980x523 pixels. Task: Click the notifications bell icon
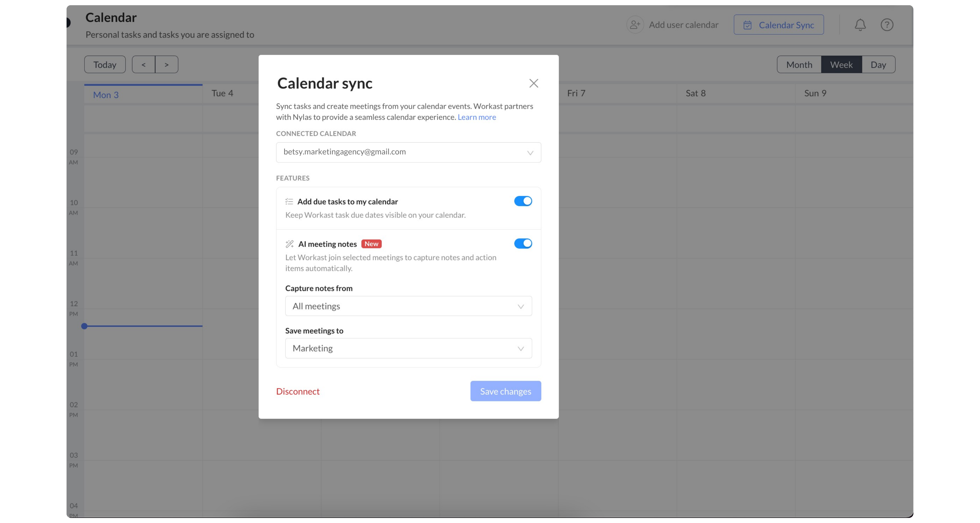point(860,25)
